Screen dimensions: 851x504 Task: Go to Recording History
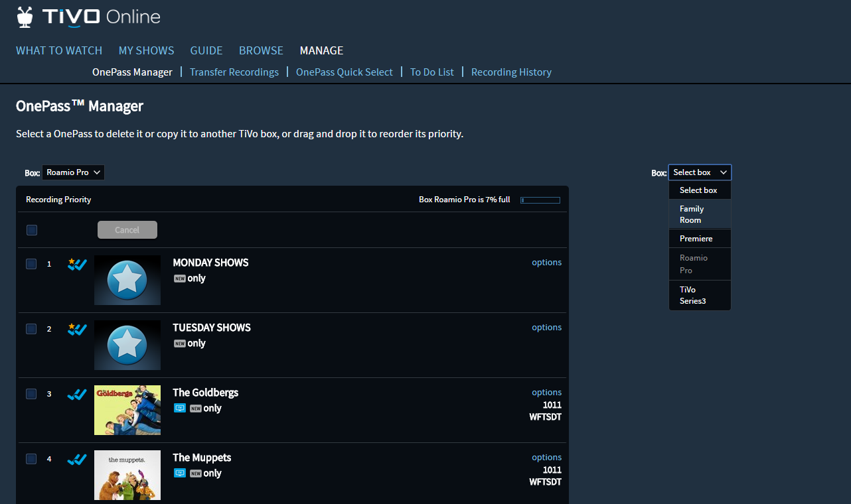pos(511,72)
